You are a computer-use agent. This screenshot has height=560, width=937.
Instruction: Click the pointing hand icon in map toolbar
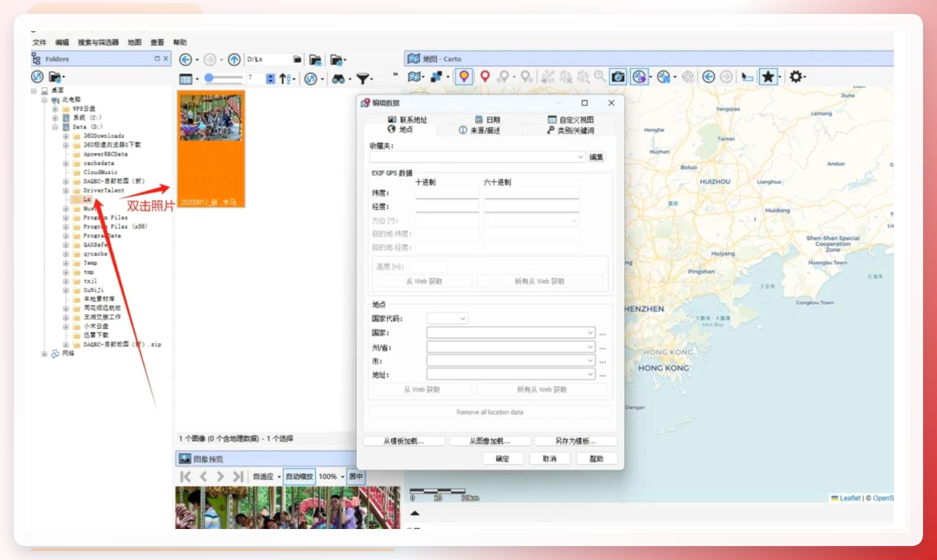pyautogui.click(x=747, y=77)
